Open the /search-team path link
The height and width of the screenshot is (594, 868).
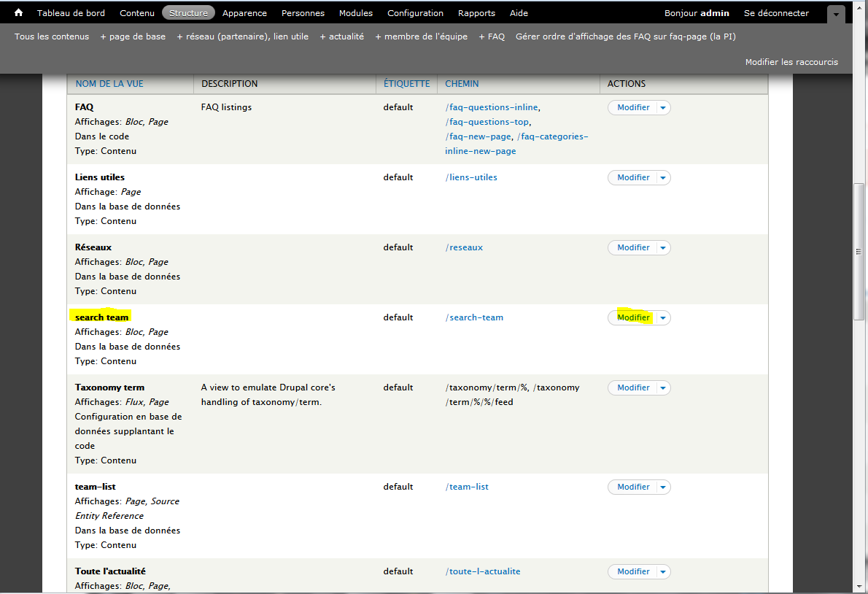click(x=474, y=317)
